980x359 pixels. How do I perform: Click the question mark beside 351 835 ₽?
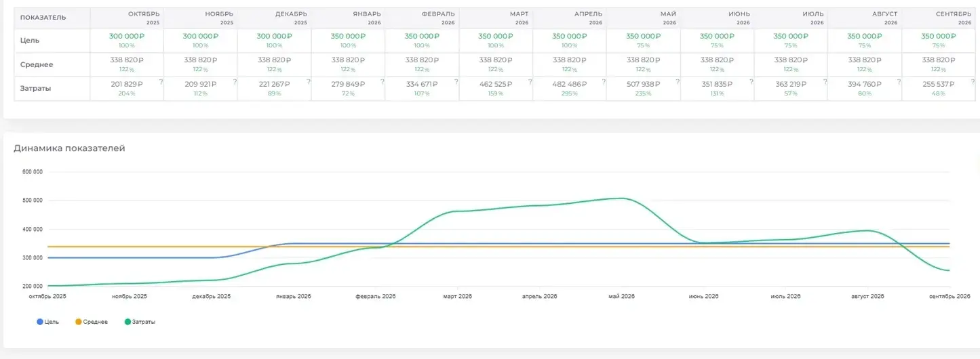pos(751,81)
